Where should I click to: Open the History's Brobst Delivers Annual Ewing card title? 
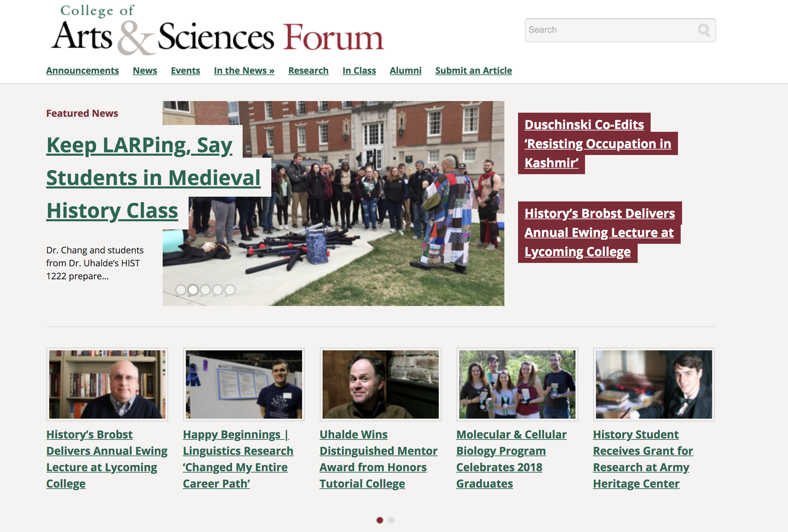107,459
